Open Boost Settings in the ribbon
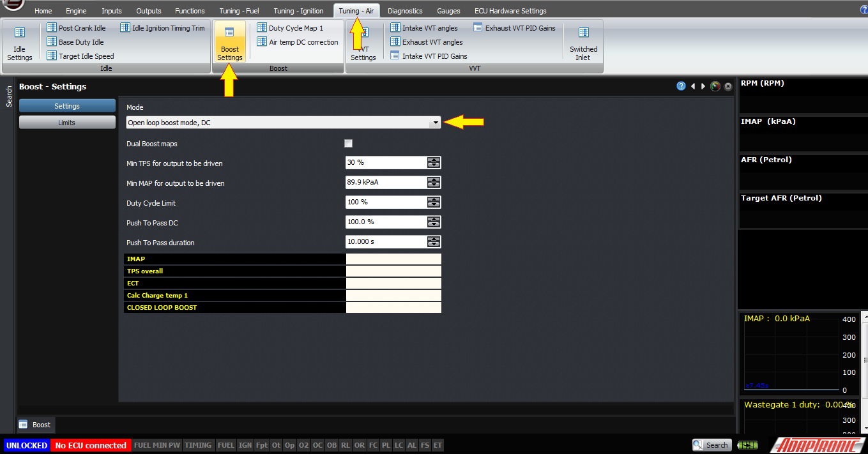 230,42
